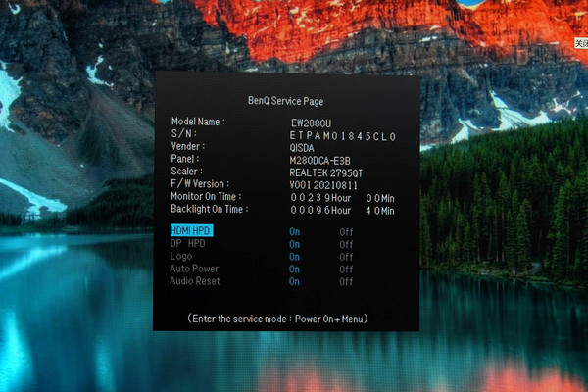Click the Monitor On Time label
The width and height of the screenshot is (588, 392).
click(x=206, y=196)
